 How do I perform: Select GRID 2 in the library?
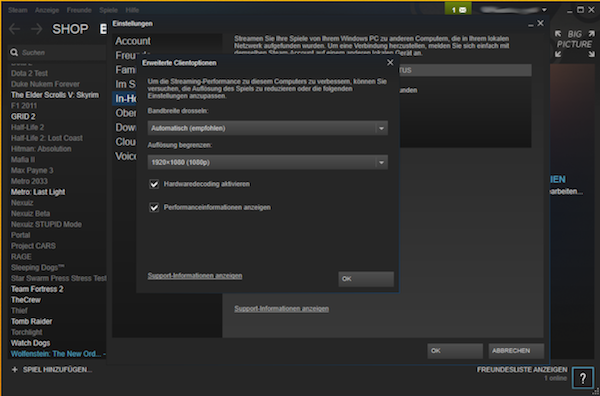[x=23, y=116]
